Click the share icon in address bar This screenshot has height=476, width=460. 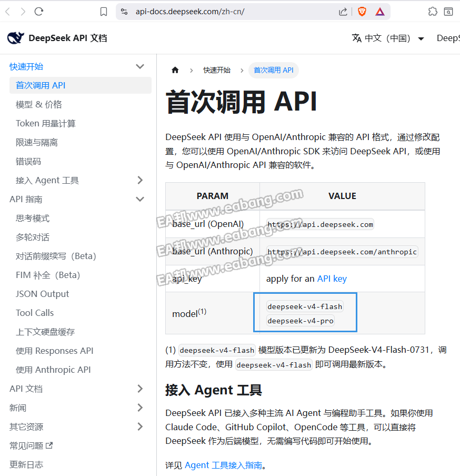tap(343, 12)
